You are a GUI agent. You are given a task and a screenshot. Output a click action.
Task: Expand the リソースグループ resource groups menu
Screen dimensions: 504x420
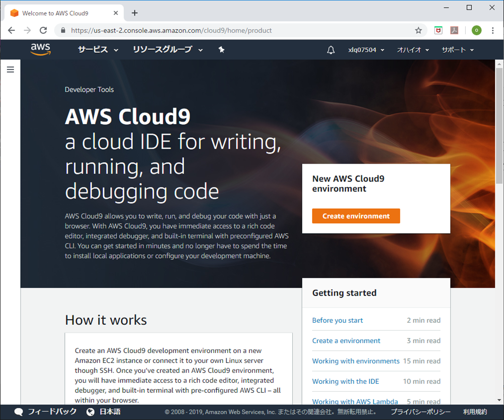click(168, 50)
